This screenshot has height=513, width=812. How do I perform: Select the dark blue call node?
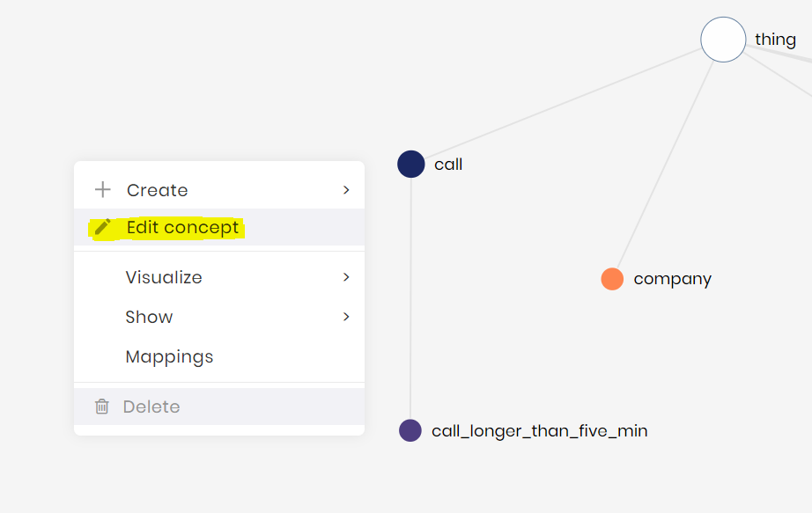(411, 165)
